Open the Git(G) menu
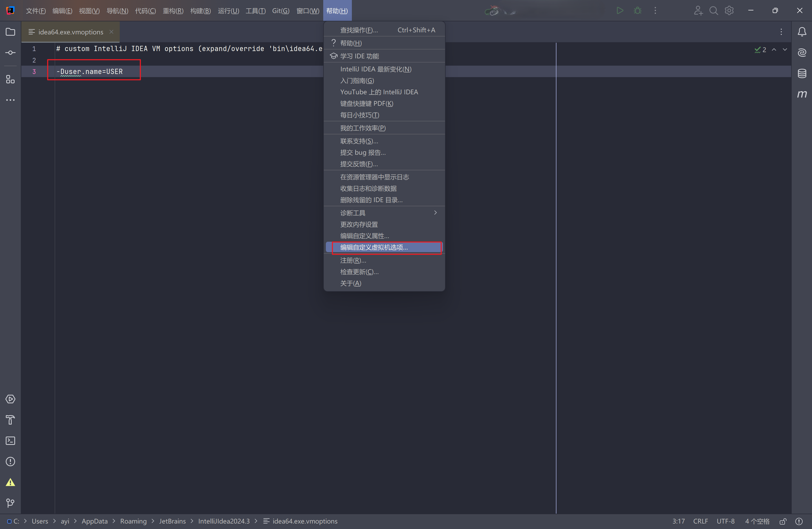Image resolution: width=812 pixels, height=529 pixels. [281, 11]
